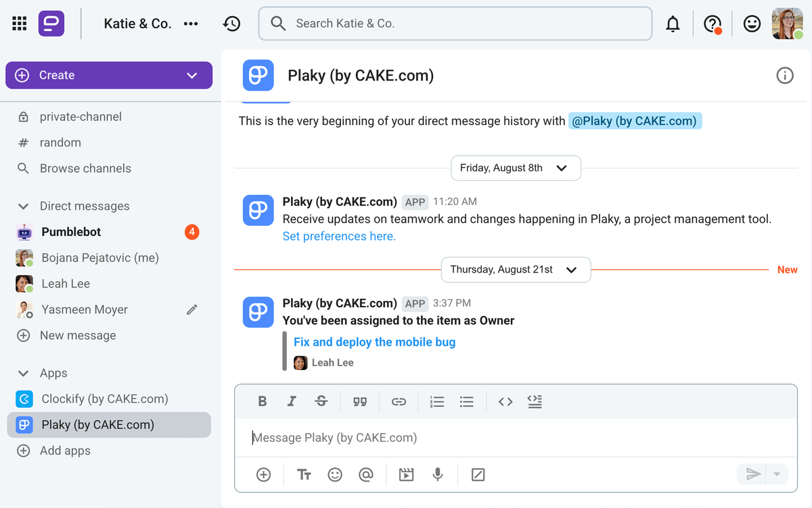Click the help question mark icon
812x508 pixels.
[712, 24]
